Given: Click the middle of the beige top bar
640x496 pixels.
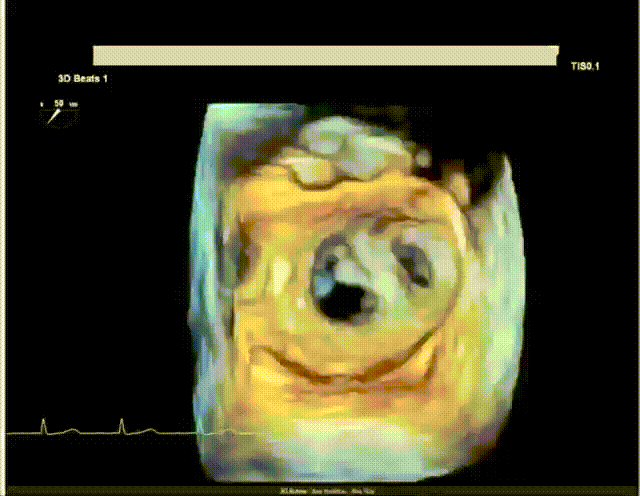Looking at the screenshot, I should [x=325, y=55].
